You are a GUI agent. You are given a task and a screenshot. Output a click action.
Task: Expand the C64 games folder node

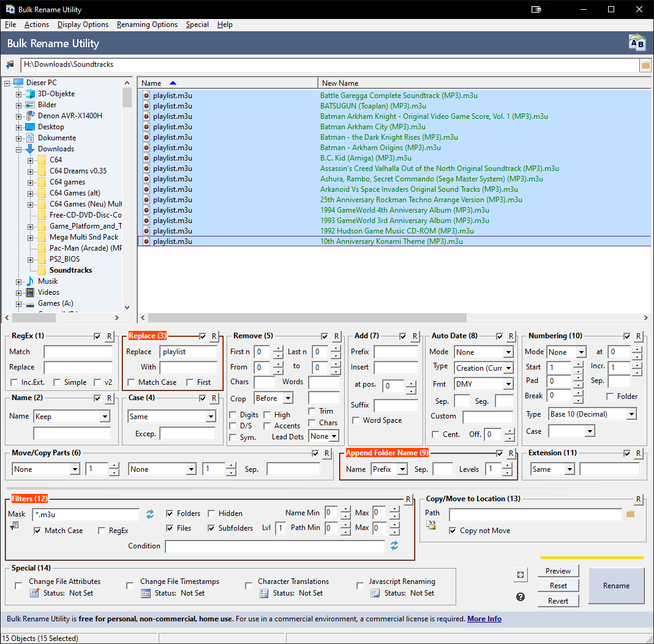30,183
